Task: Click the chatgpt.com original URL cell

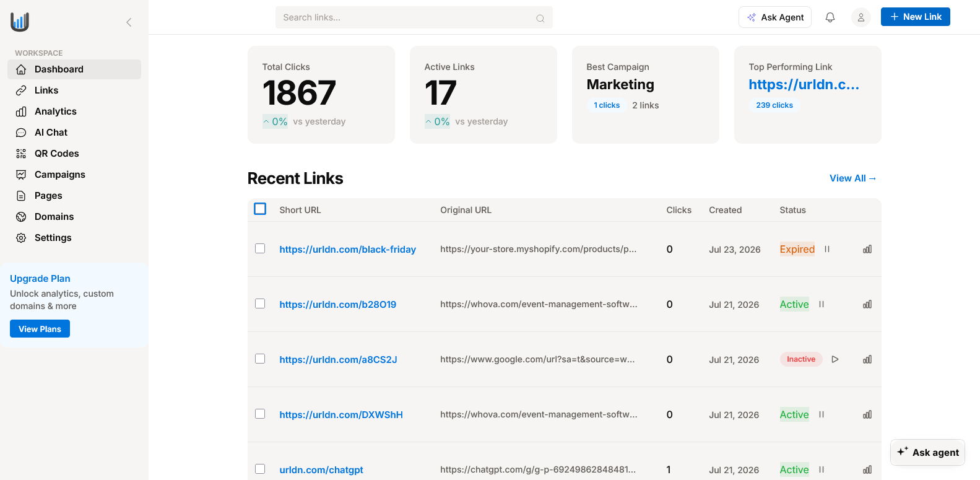Action: pyautogui.click(x=538, y=469)
